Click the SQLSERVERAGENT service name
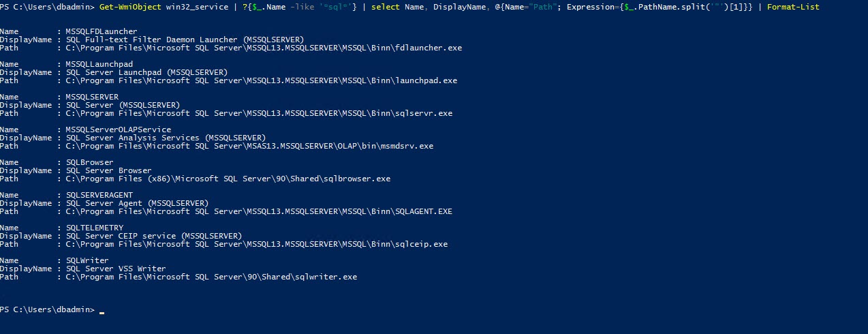The height and width of the screenshot is (334, 868). [x=99, y=195]
